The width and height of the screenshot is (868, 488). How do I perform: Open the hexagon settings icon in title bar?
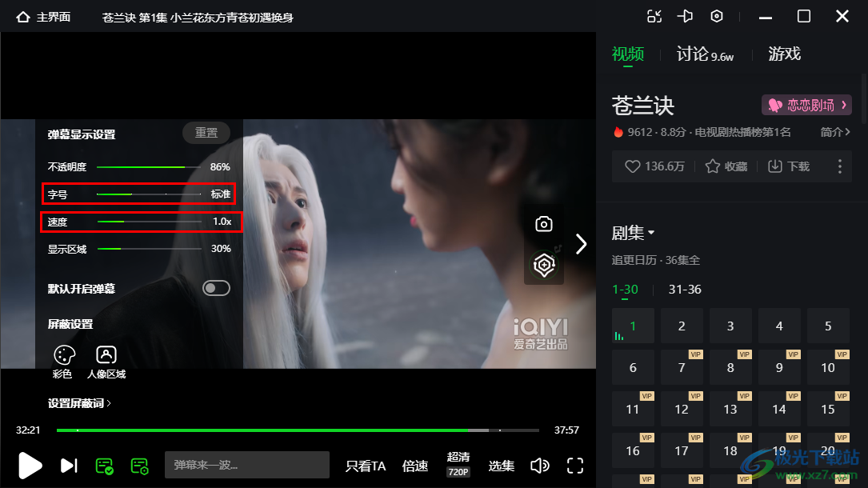click(716, 17)
